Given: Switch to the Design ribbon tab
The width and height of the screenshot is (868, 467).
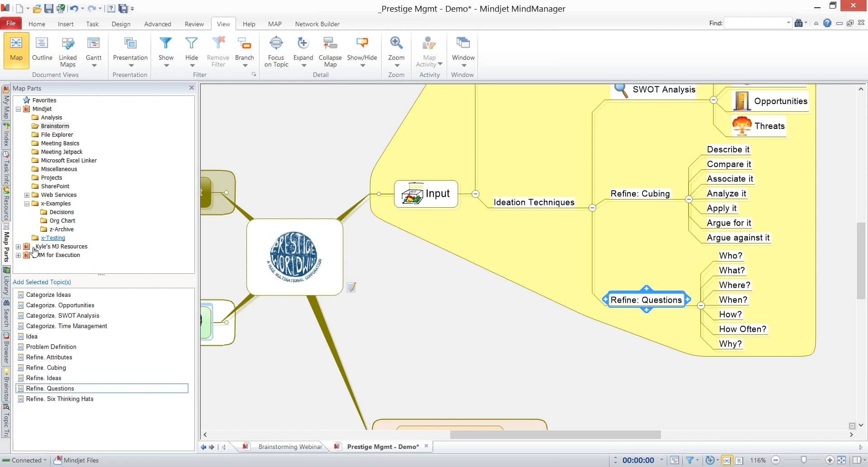Looking at the screenshot, I should pyautogui.click(x=121, y=24).
